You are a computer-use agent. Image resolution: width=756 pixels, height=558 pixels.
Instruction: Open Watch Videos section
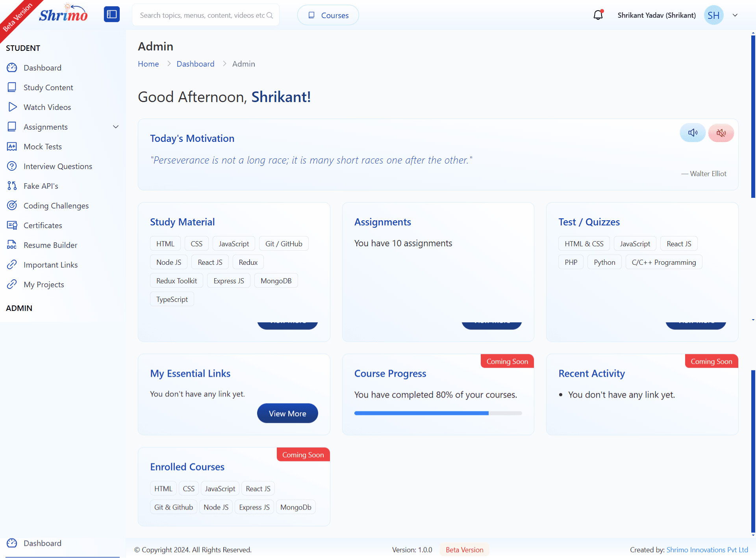[x=46, y=107]
